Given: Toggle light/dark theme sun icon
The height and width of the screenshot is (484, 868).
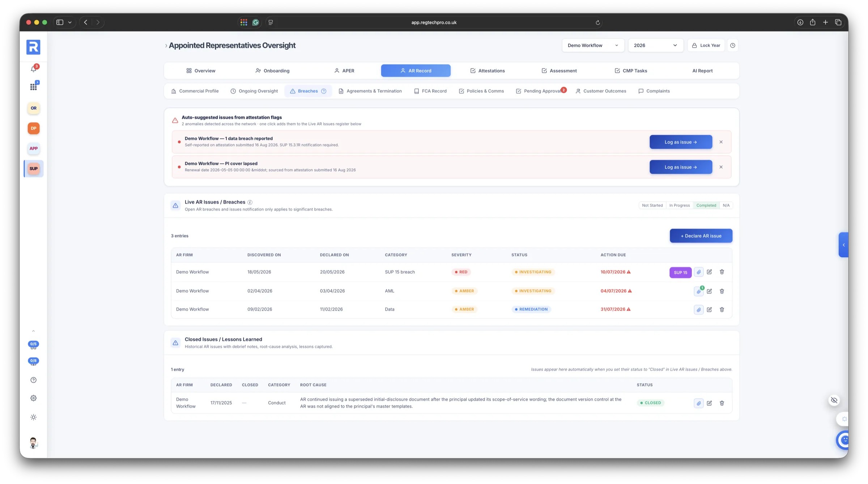Looking at the screenshot, I should pos(34,417).
